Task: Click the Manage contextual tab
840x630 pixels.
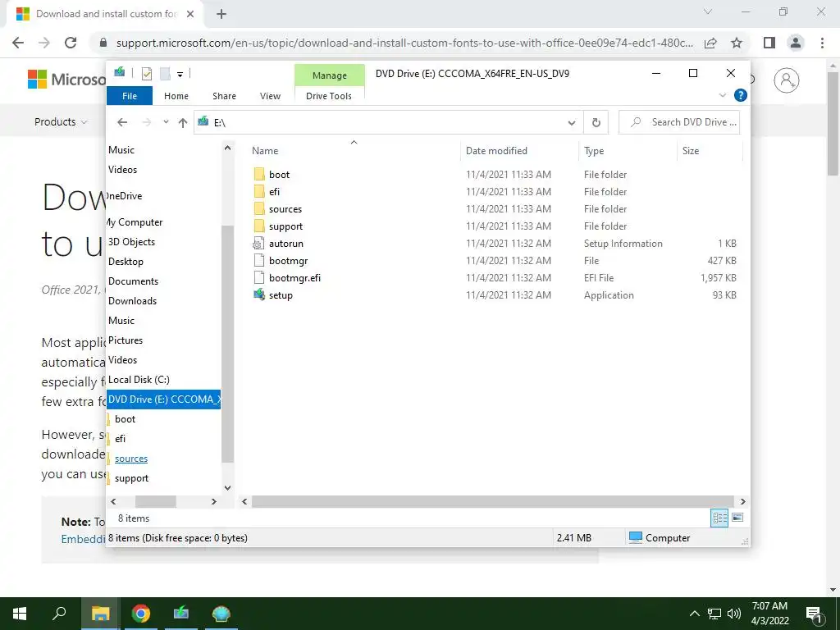Action: [x=330, y=75]
